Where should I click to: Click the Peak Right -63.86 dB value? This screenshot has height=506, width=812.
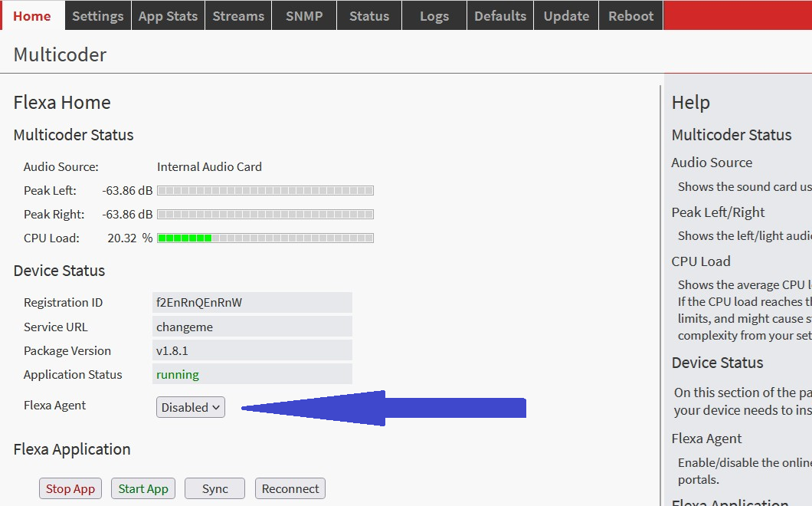coord(127,214)
